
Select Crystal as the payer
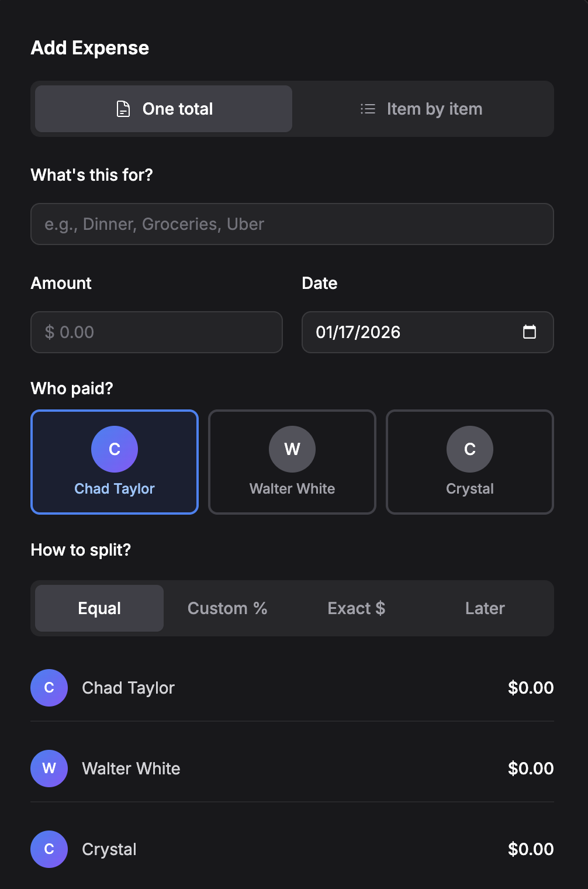tap(469, 462)
